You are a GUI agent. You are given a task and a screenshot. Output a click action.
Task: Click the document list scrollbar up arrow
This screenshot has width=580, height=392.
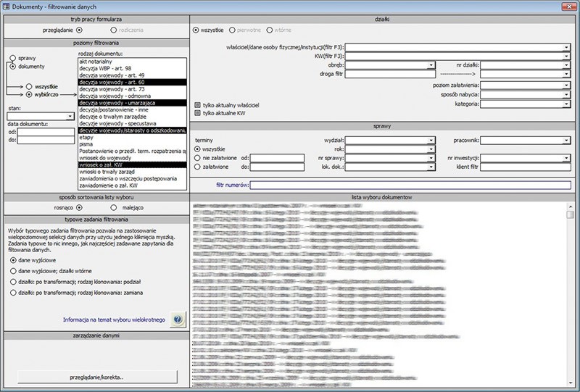coord(571,207)
